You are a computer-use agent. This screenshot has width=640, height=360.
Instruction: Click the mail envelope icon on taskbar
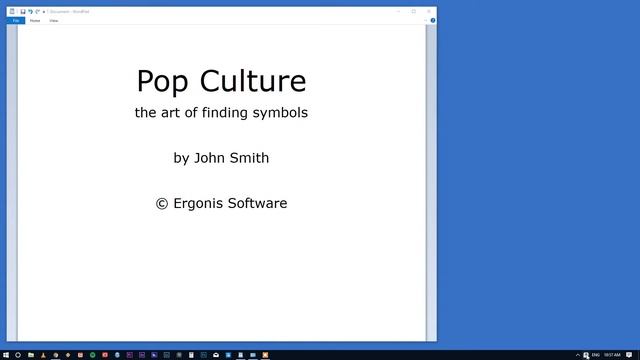(x=216, y=355)
